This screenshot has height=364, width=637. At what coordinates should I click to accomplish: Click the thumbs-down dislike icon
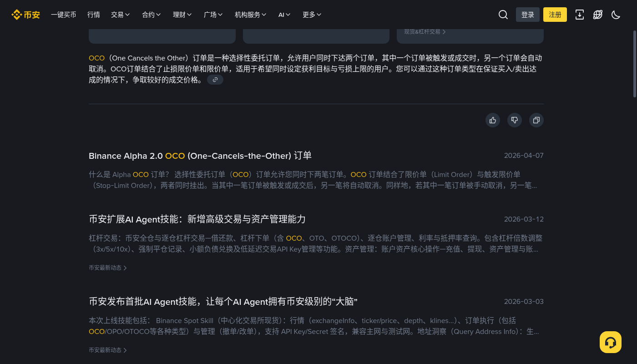point(515,120)
